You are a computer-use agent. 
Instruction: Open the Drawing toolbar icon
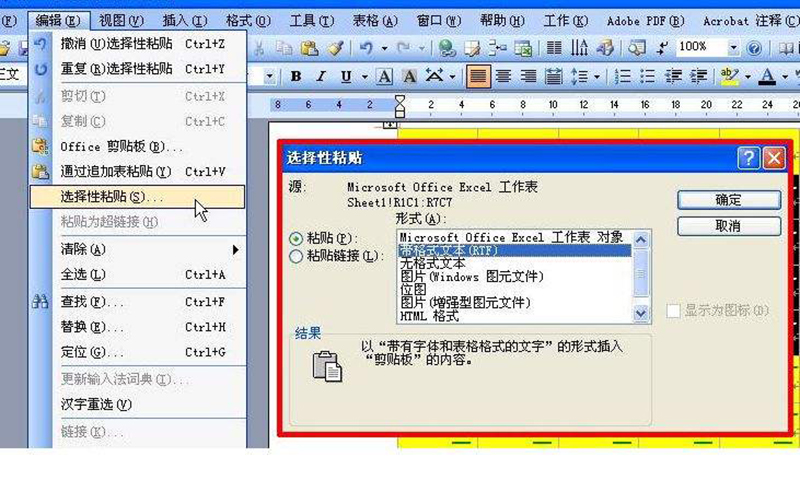[x=605, y=48]
